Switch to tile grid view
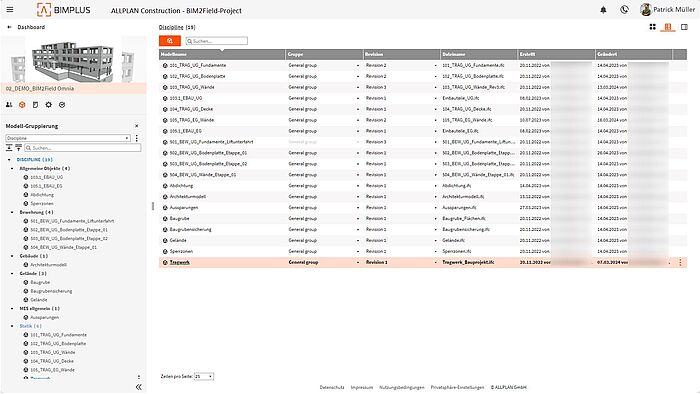This screenshot has height=394, width=700. tap(652, 27)
